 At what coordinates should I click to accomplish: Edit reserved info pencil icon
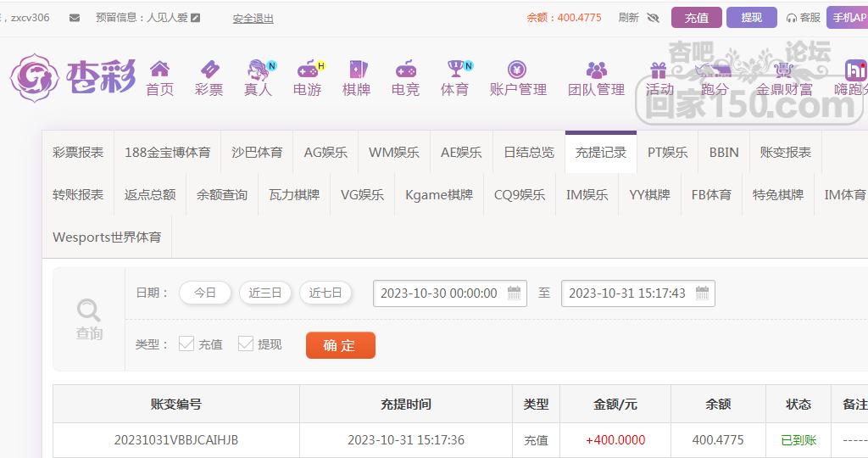pos(196,18)
